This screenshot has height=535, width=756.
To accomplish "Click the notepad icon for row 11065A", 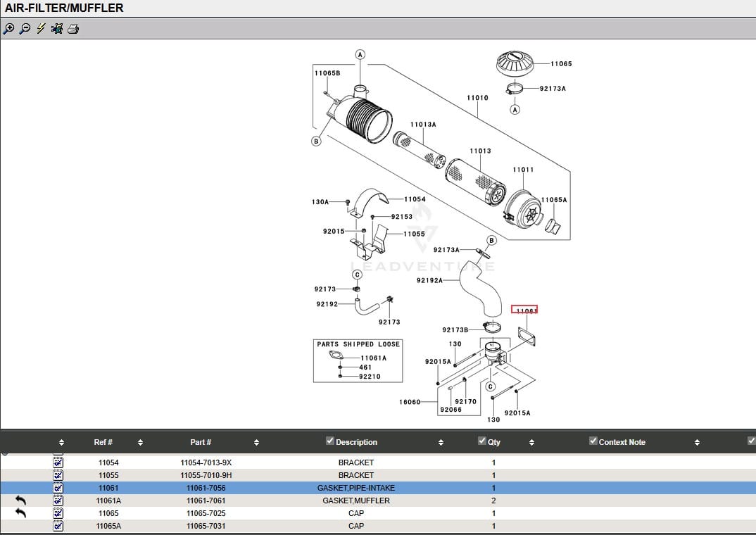I will [x=58, y=526].
